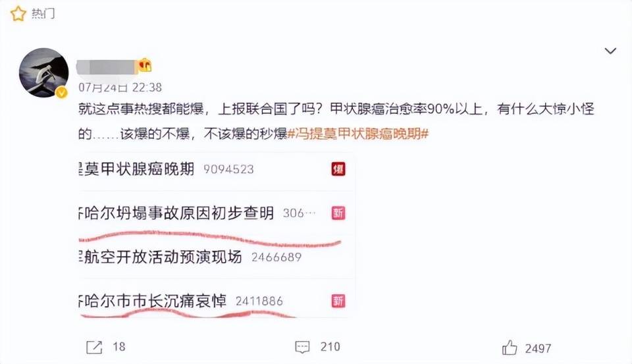Image resolution: width=632 pixels, height=364 pixels.
Task: Open the #冯提莫甲状腺癌晚期# hashtag link
Action: (358, 134)
